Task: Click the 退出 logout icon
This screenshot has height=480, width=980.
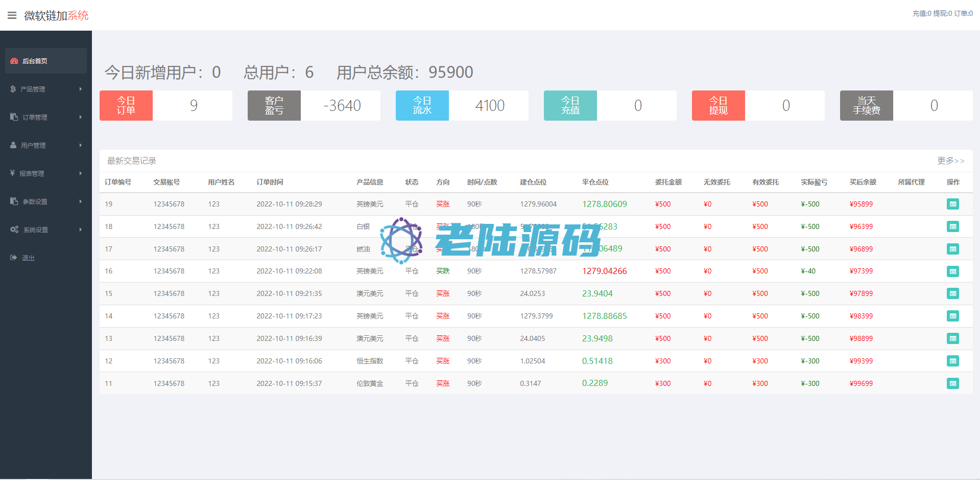Action: (x=14, y=258)
